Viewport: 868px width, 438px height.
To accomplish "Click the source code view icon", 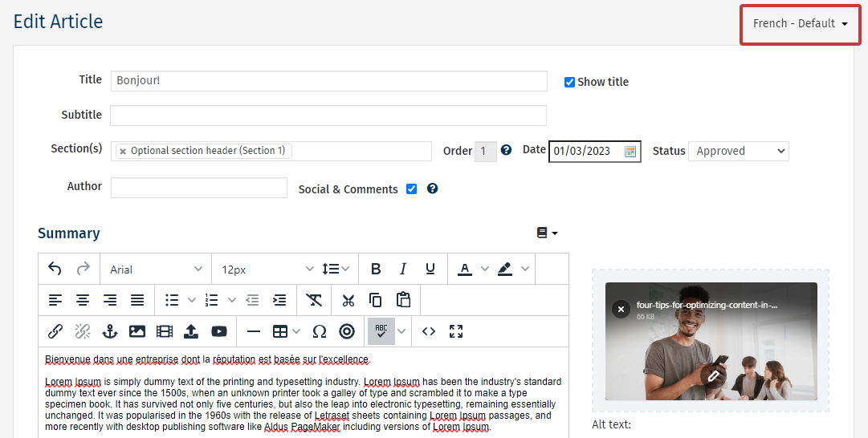I will (x=429, y=331).
